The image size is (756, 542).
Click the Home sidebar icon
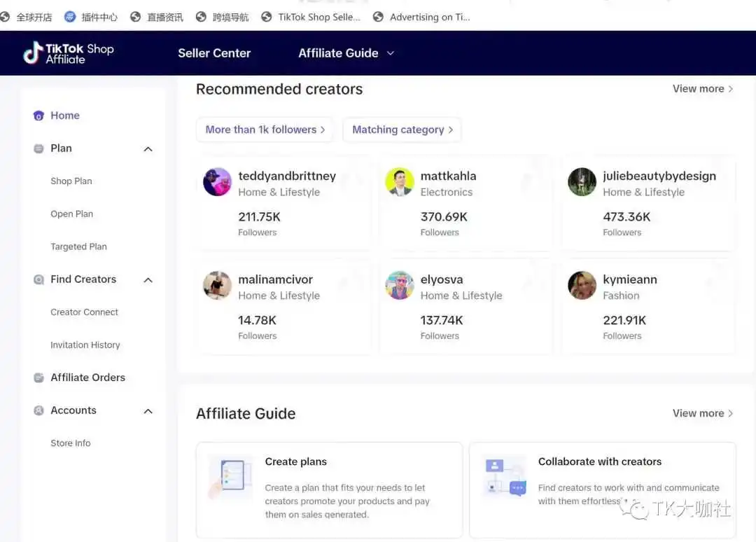tap(38, 116)
